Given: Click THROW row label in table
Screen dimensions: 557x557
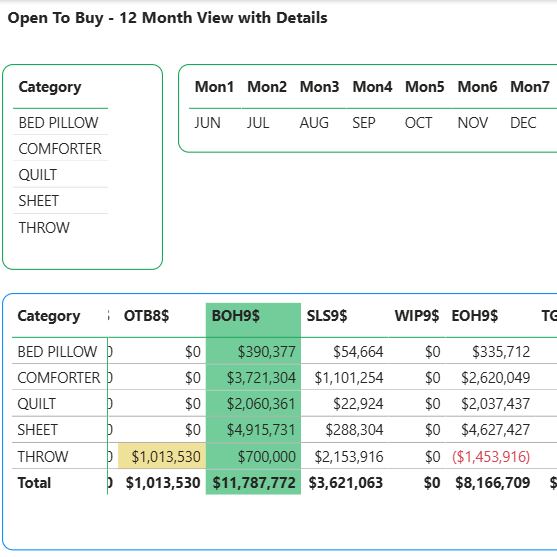Looking at the screenshot, I should pyautogui.click(x=43, y=456).
